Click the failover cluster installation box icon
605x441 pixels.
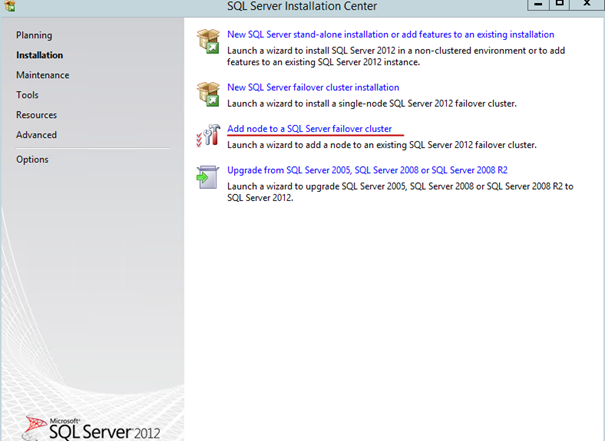coord(208,93)
